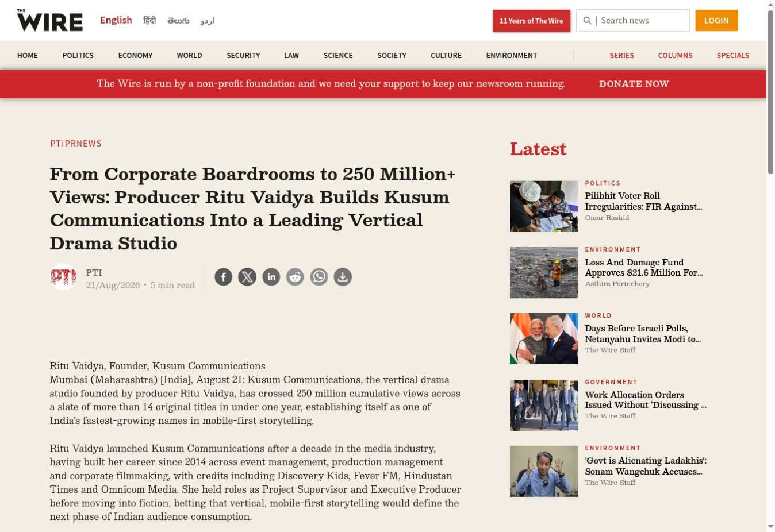Share the article on X
775x532 pixels.
tap(247, 277)
